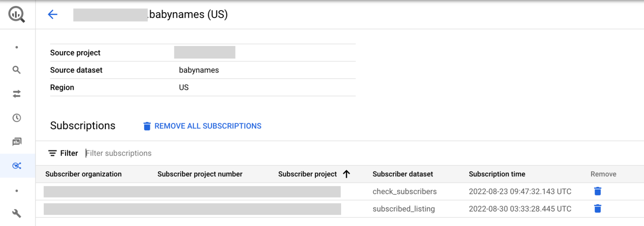Delete the subscribed_listing subscription via trash icon
Image resolution: width=644 pixels, height=226 pixels.
598,209
